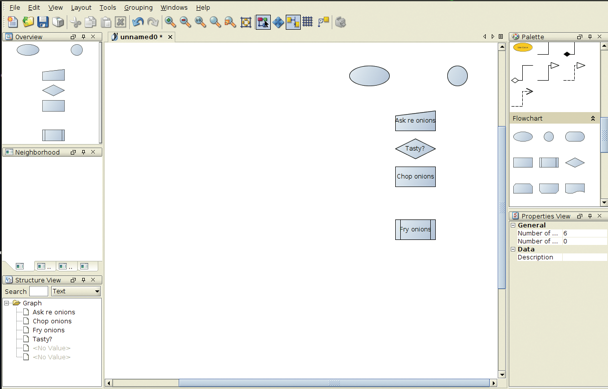Click the horizontal scrollbar thumb under canvas
This screenshot has height=389, width=608.
334,383
